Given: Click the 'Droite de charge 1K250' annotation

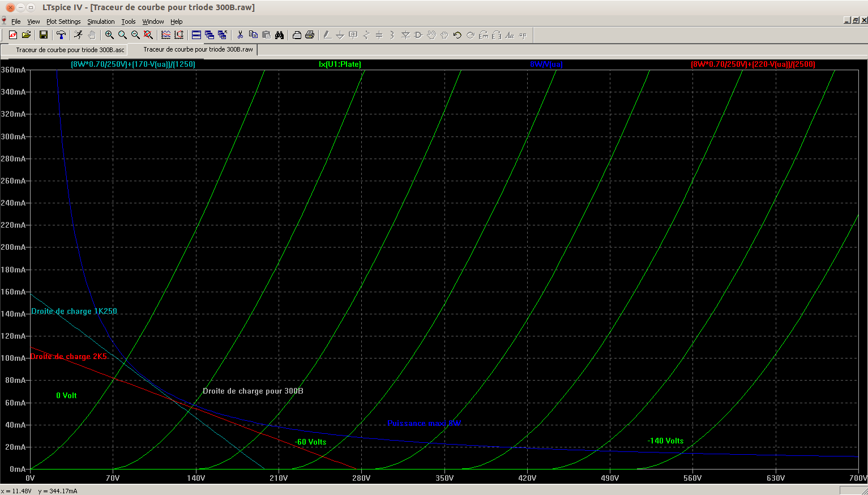Looking at the screenshot, I should coord(74,311).
